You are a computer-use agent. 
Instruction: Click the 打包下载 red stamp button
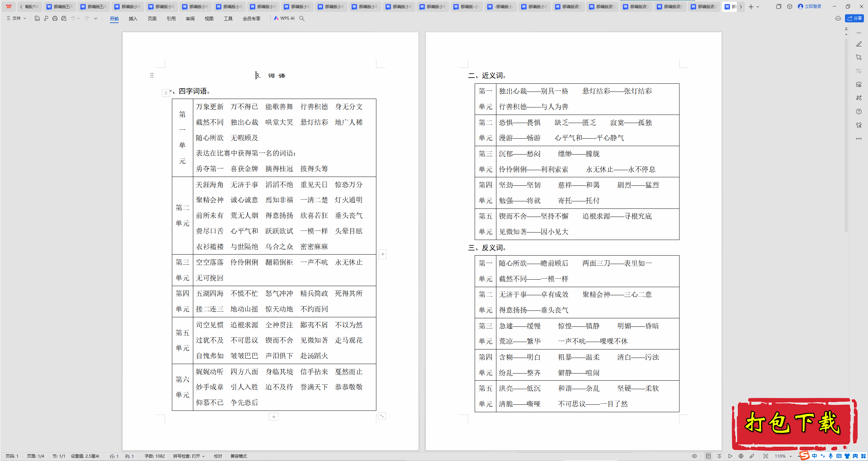pyautogui.click(x=794, y=424)
